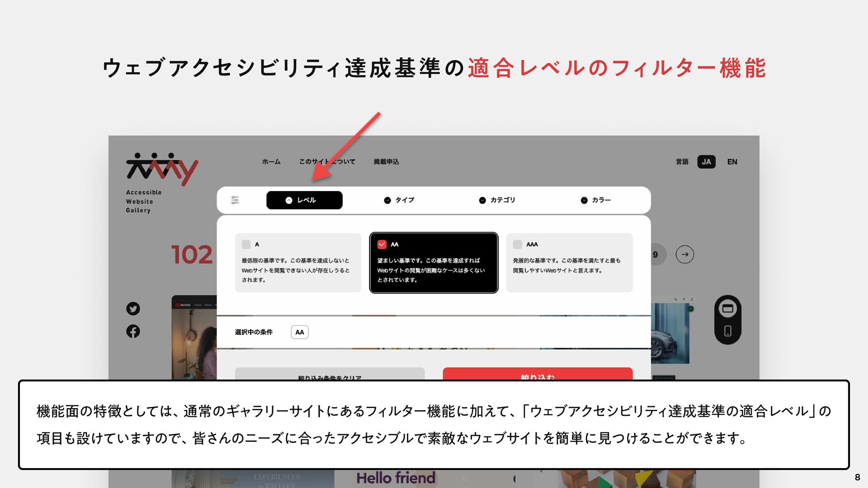Uncheck the AA level checkbox

pos(382,244)
